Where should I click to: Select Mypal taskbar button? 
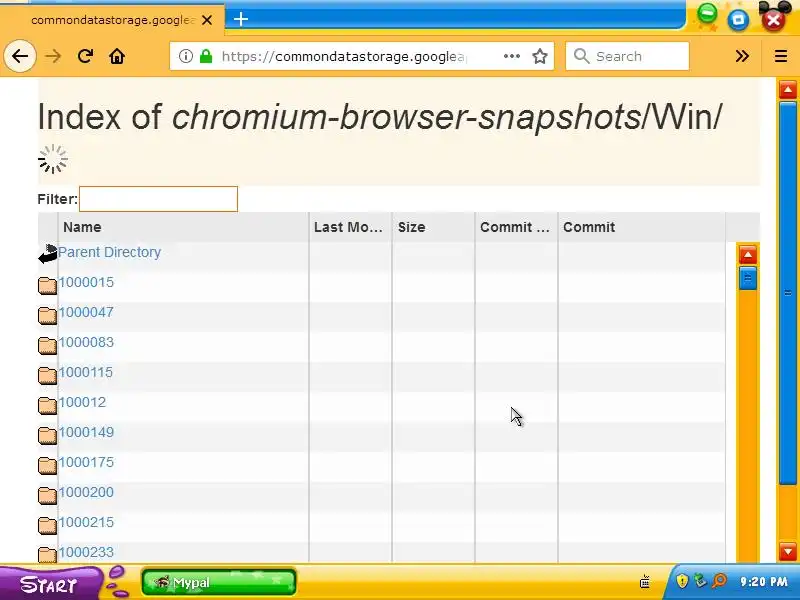coord(219,582)
